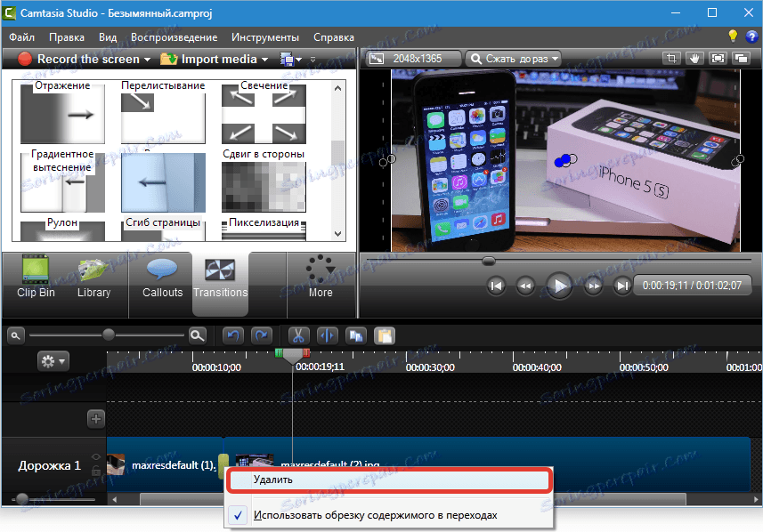The width and height of the screenshot is (763, 532).
Task: Click timeline horizontal scroll right arrow
Action: 756,499
